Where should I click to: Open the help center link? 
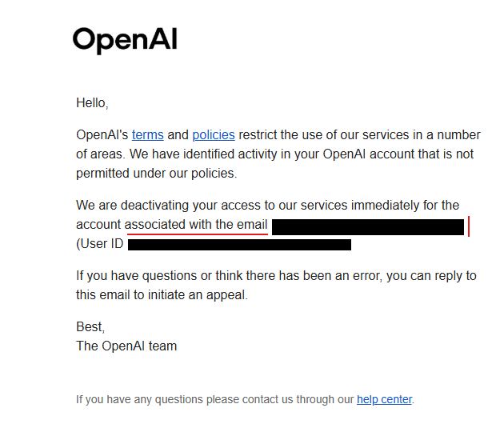click(384, 399)
